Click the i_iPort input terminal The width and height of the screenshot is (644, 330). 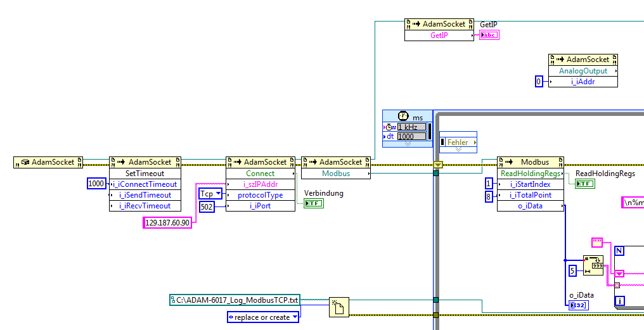261,206
